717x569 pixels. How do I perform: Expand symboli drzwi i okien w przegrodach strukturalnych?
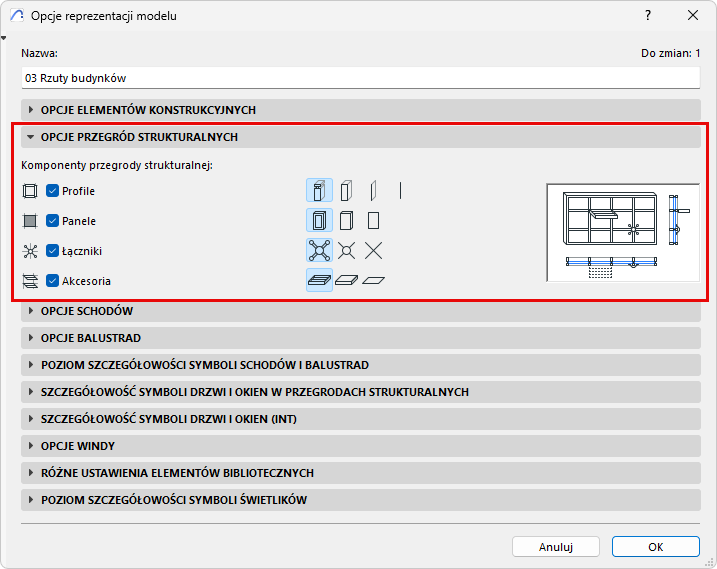point(361,392)
